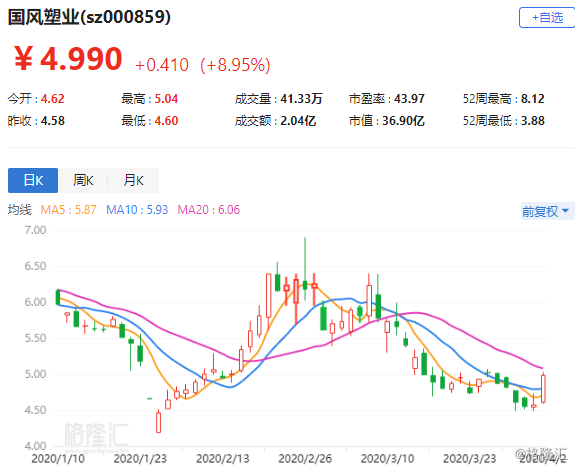
Task: Switch to the 月K monthly chart tab
Action: pyautogui.click(x=133, y=180)
